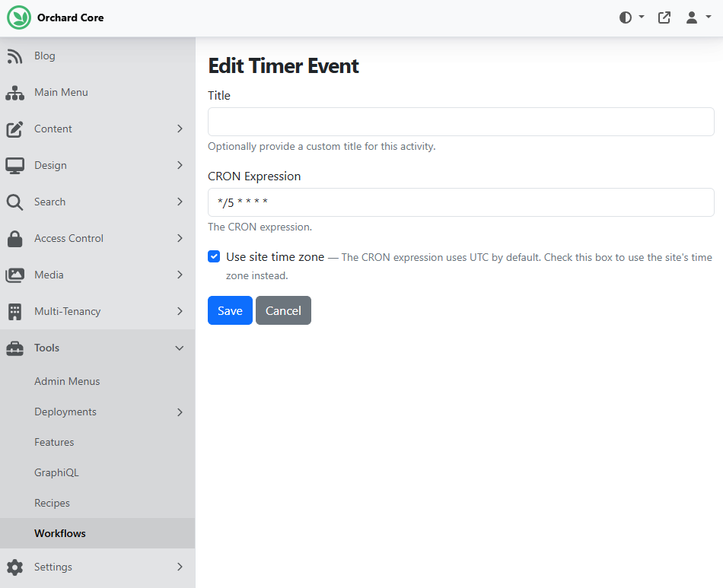Uncheck Use site time zone checkbox
Image resolution: width=723 pixels, height=588 pixels.
pyautogui.click(x=214, y=256)
